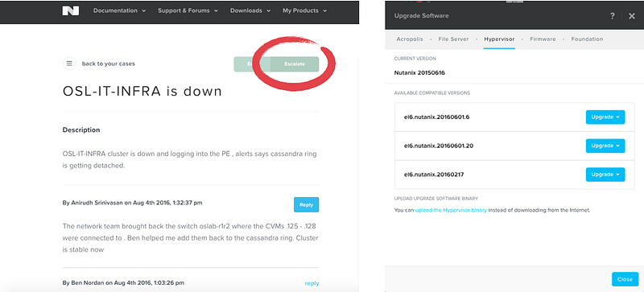Open the hamburger menu beside back to your cases
This screenshot has width=644, height=292.
(69, 64)
